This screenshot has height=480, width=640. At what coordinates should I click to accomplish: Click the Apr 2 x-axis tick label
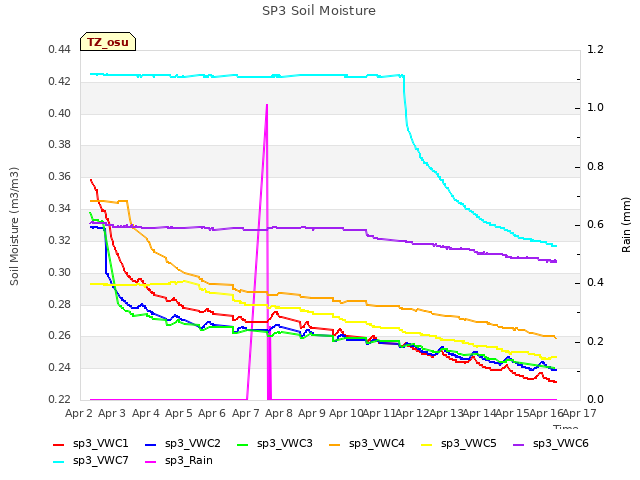79,413
